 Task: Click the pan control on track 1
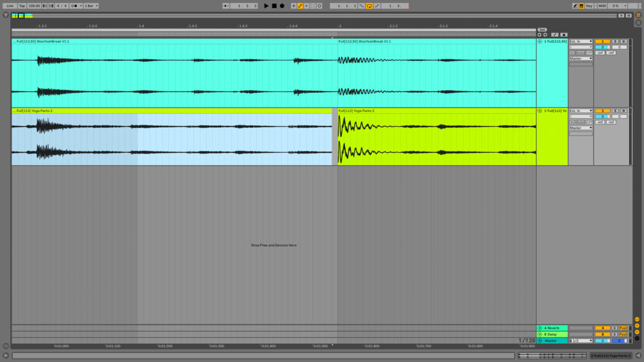[x=619, y=47]
